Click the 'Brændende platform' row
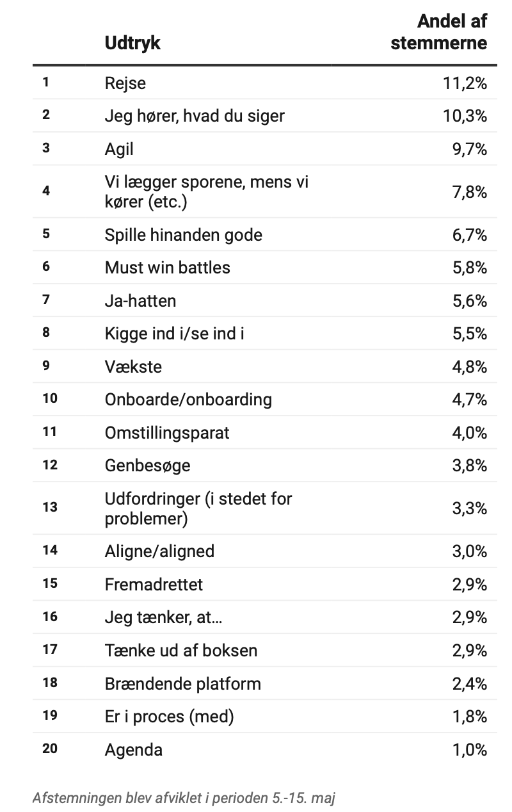The width and height of the screenshot is (512, 812). (x=183, y=684)
